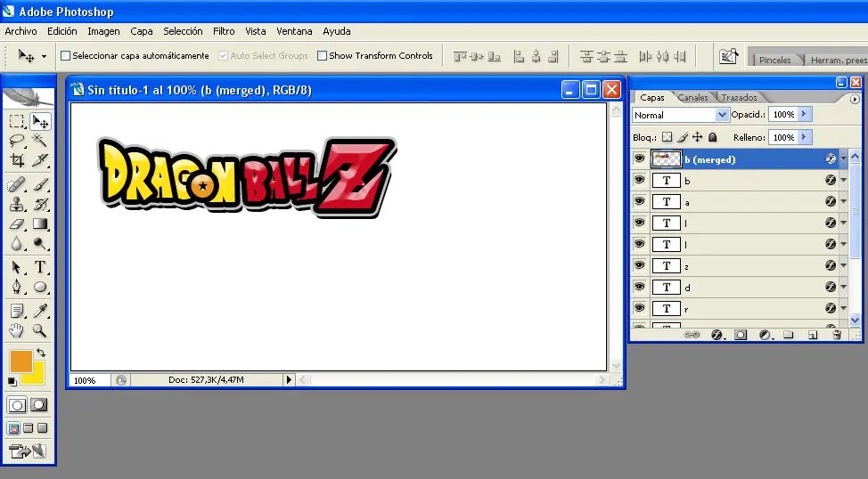Select the Pen tool
The image size is (868, 479).
[17, 287]
